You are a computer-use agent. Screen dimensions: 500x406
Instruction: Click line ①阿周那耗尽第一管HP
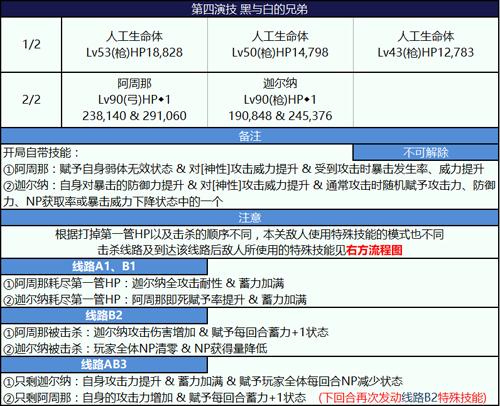pos(144,283)
